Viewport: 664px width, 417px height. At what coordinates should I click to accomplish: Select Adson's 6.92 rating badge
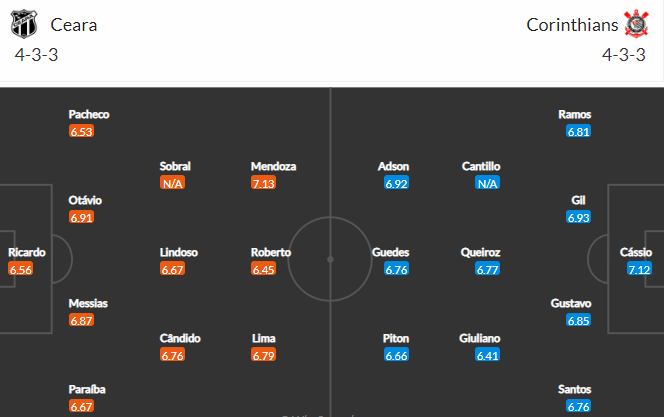pos(396,183)
